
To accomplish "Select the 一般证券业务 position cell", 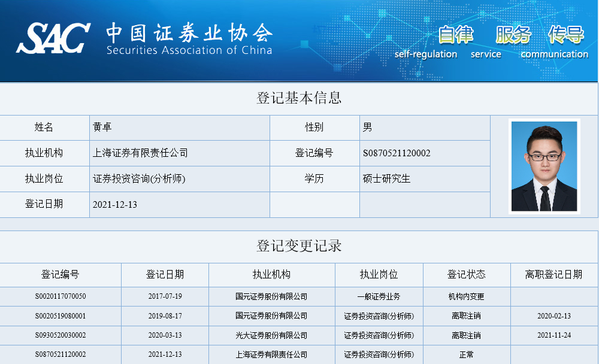I will click(379, 296).
